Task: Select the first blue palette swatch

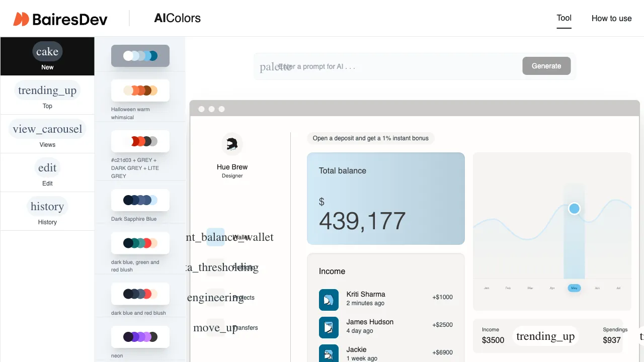Action: (140, 56)
